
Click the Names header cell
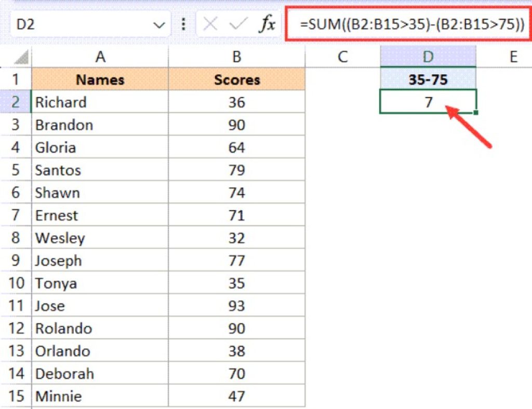coord(100,79)
